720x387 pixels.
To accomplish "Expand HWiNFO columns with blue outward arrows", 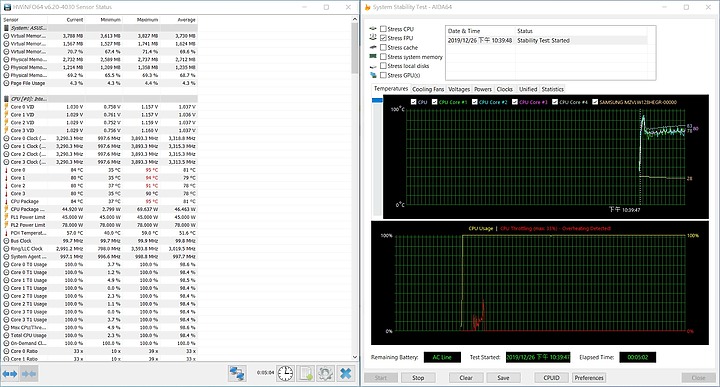I will 10,374.
